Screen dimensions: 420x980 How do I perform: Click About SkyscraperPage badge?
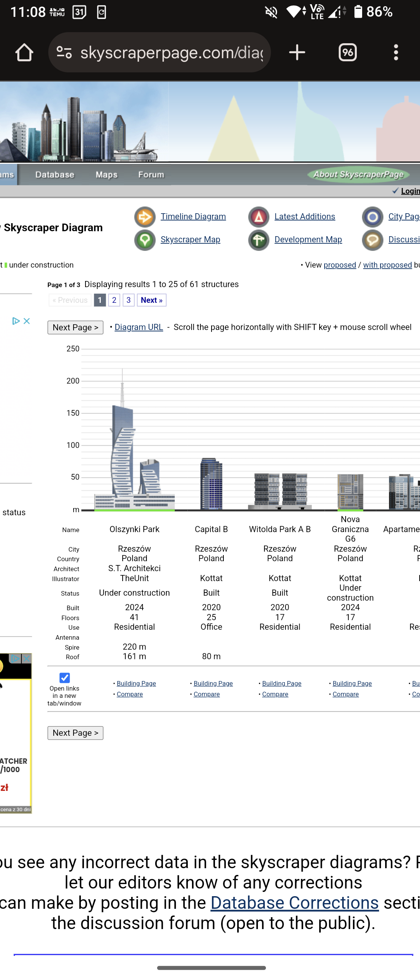point(358,175)
